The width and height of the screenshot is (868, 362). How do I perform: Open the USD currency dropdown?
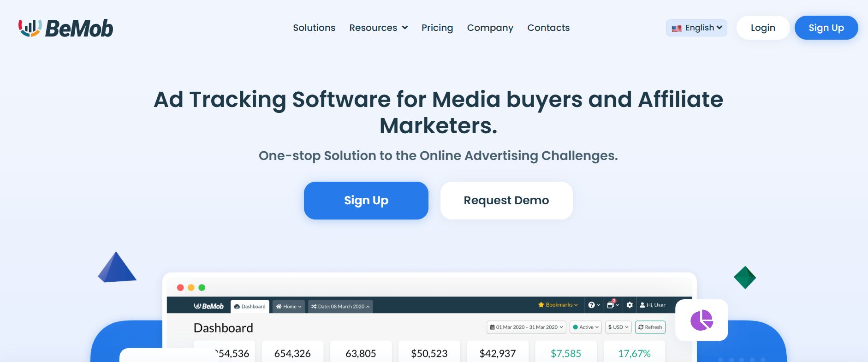click(618, 327)
